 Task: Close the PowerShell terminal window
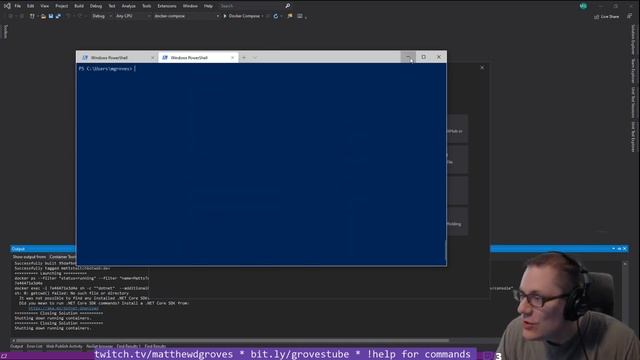click(x=439, y=57)
